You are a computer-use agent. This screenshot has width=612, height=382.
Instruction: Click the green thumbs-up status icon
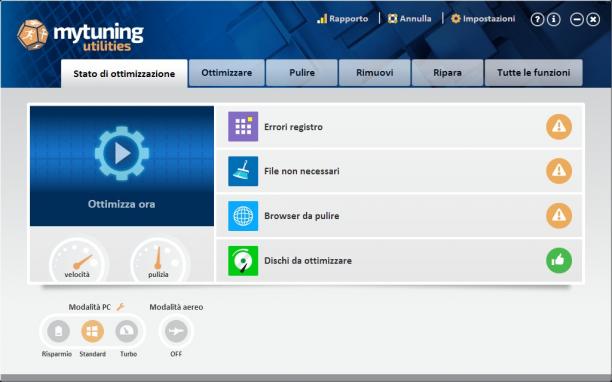point(559,260)
